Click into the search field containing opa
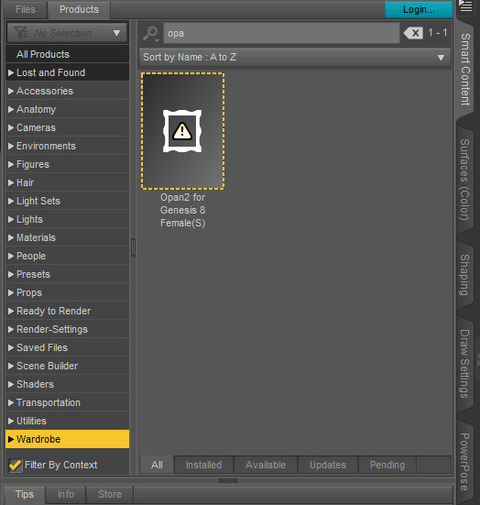 coord(281,33)
